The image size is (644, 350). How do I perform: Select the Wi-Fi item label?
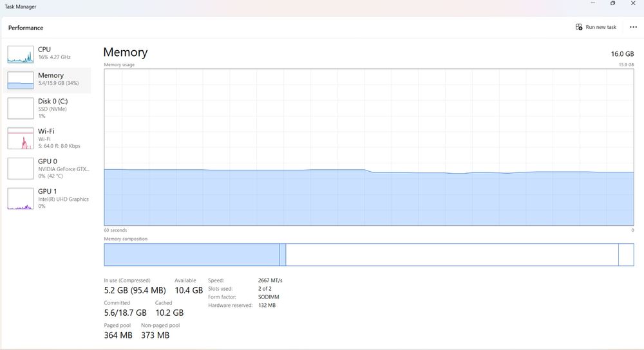click(x=46, y=131)
